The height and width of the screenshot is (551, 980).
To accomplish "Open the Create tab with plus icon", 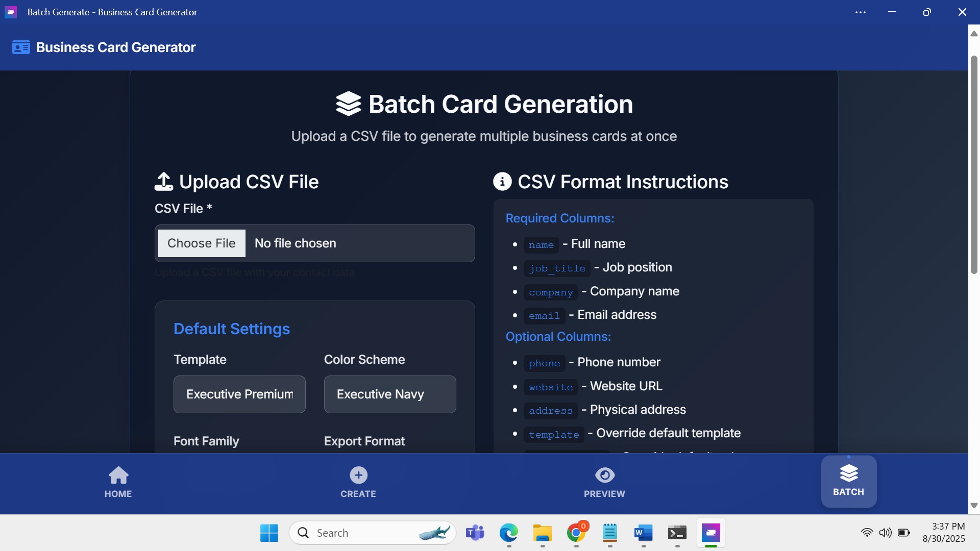I will click(x=358, y=482).
